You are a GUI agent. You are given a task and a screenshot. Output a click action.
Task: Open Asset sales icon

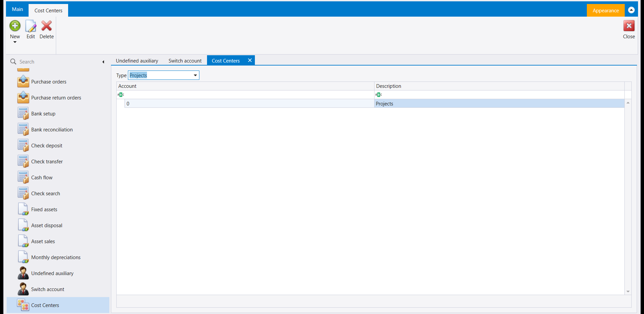point(23,241)
